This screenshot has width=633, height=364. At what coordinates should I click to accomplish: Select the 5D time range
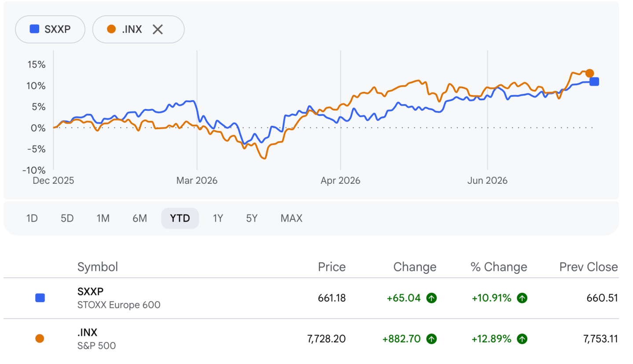click(x=67, y=218)
